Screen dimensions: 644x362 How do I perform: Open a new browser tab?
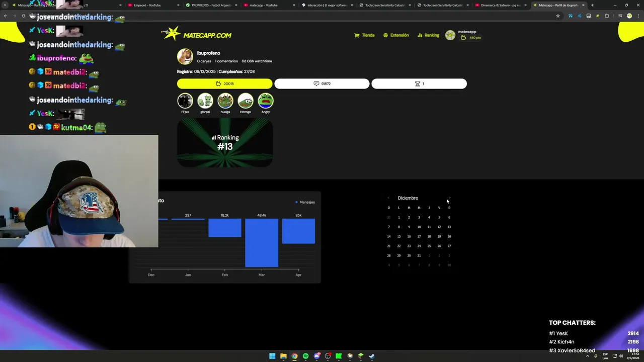coord(592,5)
